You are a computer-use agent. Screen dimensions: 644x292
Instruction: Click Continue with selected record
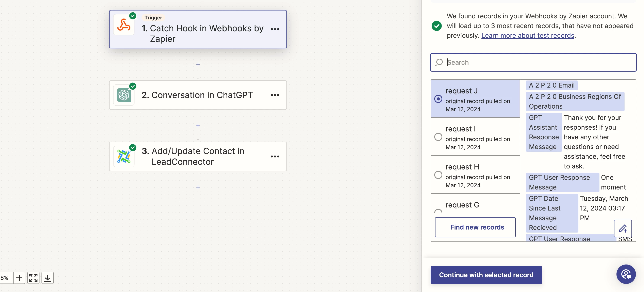tap(486, 275)
